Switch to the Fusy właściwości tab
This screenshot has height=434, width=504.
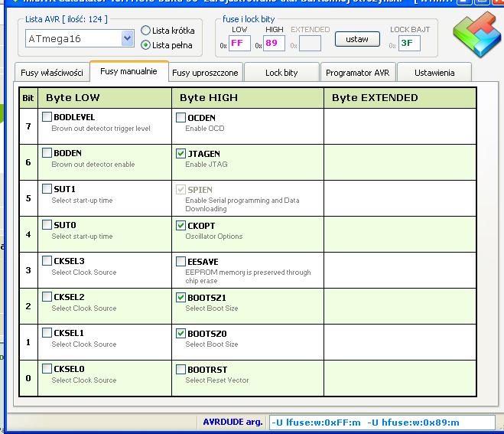pyautogui.click(x=52, y=73)
